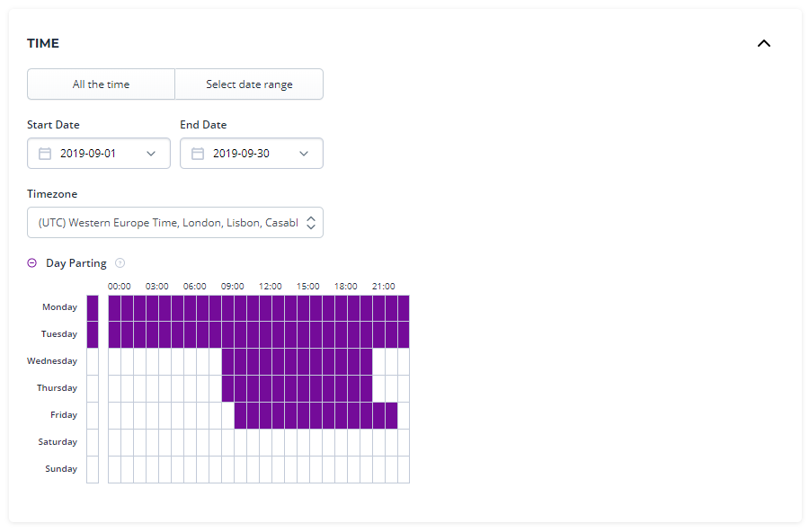Collapse the TIME section

click(763, 42)
